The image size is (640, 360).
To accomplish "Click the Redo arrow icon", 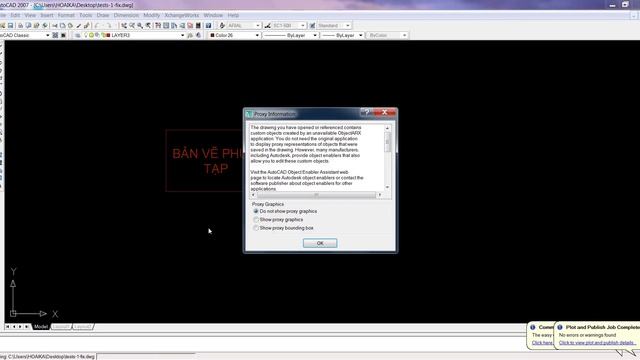I will (109, 25).
